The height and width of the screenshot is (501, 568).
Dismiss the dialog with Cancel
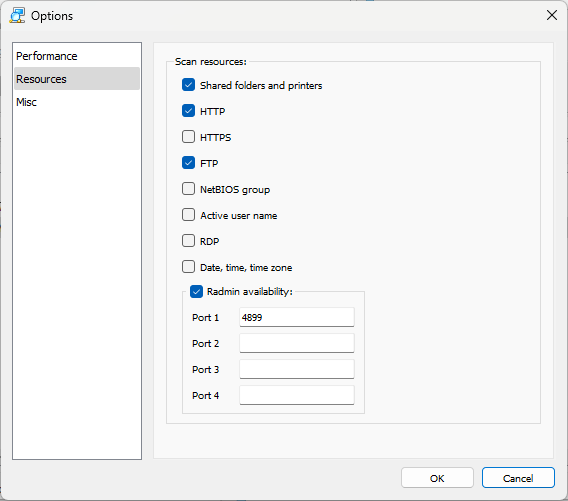click(x=518, y=478)
